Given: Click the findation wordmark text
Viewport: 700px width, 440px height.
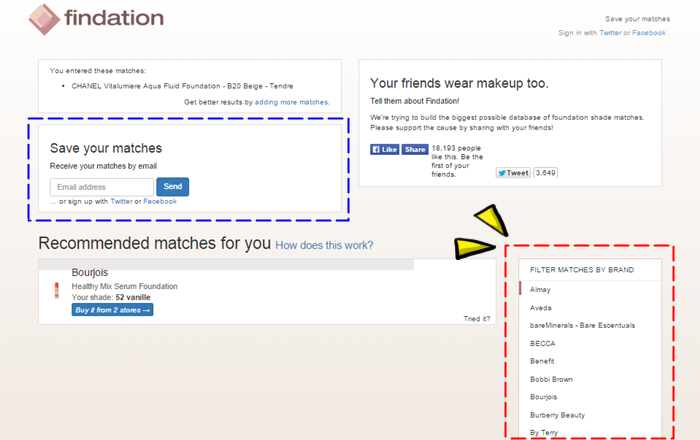Looking at the screenshot, I should tap(114, 18).
